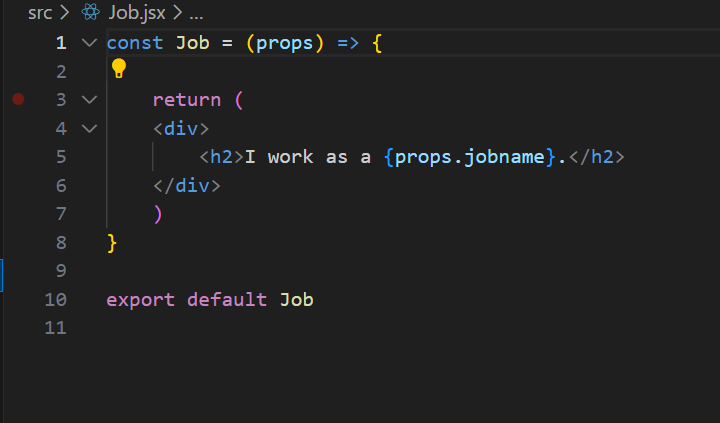The width and height of the screenshot is (720, 423).
Task: Click the opening h2 tag
Action: [x=221, y=157]
